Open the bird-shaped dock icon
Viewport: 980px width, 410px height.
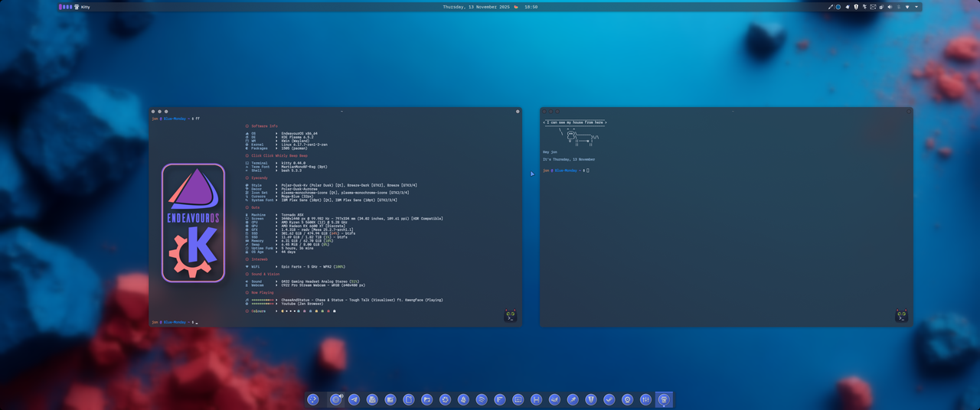554,399
